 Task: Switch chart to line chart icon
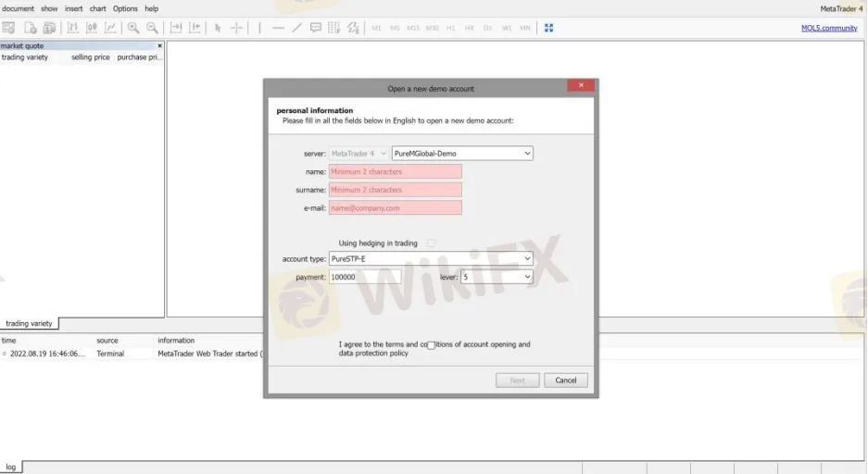[111, 28]
